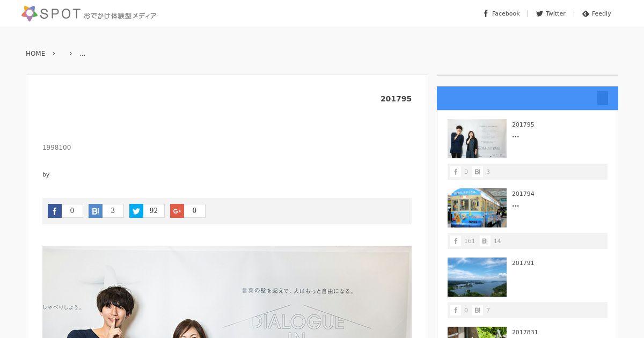This screenshot has height=338, width=644.
Task: Click the article date 201795 heading
Action: [x=396, y=99]
